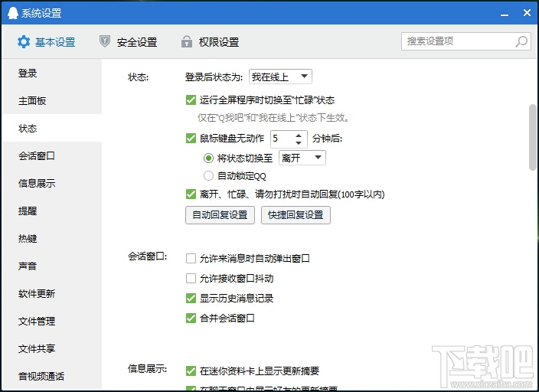Select 登录 in the sidebar
Image resolution: width=539 pixels, height=392 pixels.
(52, 73)
